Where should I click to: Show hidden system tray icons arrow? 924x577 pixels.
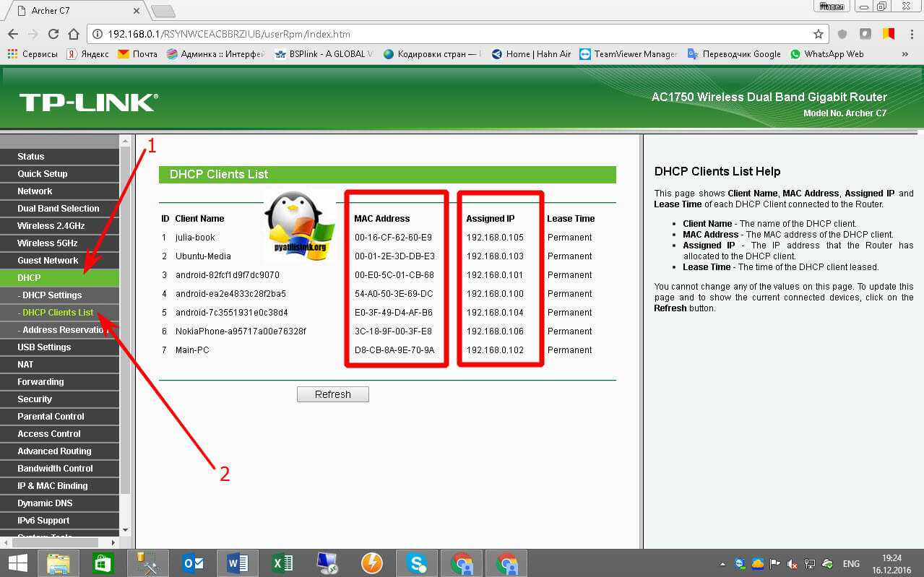[723, 564]
